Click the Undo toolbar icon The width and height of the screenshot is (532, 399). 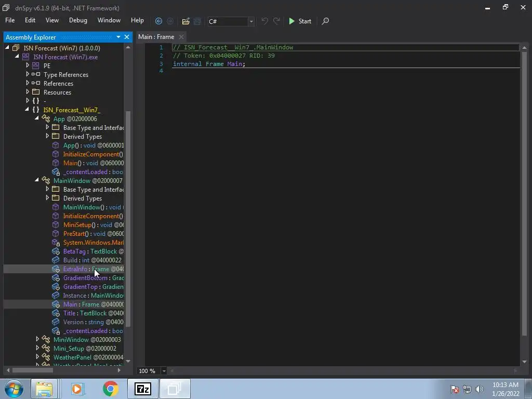264,21
